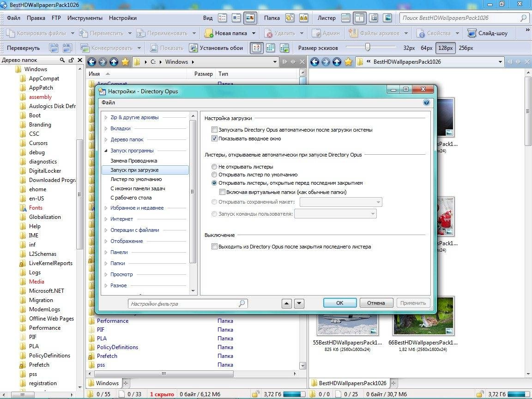Toggle alphabetical sort A-Z icon
The height and width of the screenshot is (399, 532).
click(256, 48)
